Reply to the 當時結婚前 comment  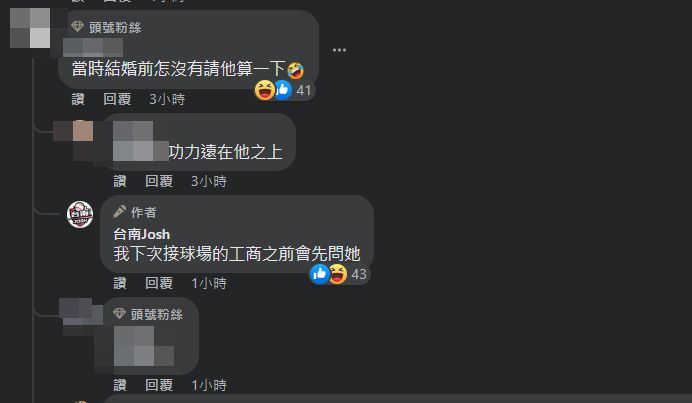(x=117, y=99)
